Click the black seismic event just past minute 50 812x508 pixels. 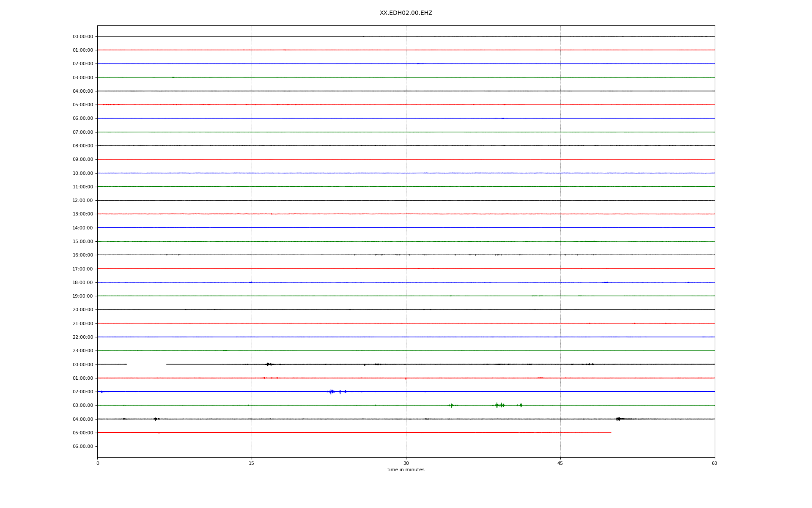tap(618, 419)
